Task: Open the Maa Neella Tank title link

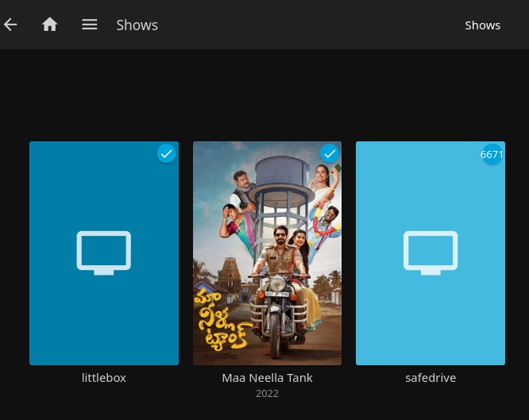Action: coord(267,378)
